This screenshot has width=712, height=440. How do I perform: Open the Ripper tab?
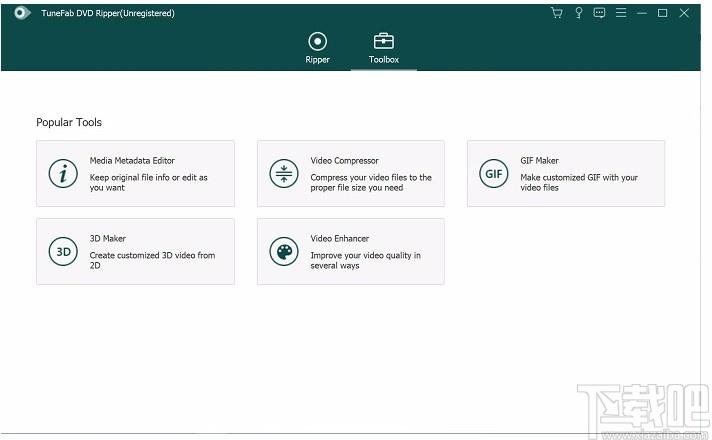point(317,48)
